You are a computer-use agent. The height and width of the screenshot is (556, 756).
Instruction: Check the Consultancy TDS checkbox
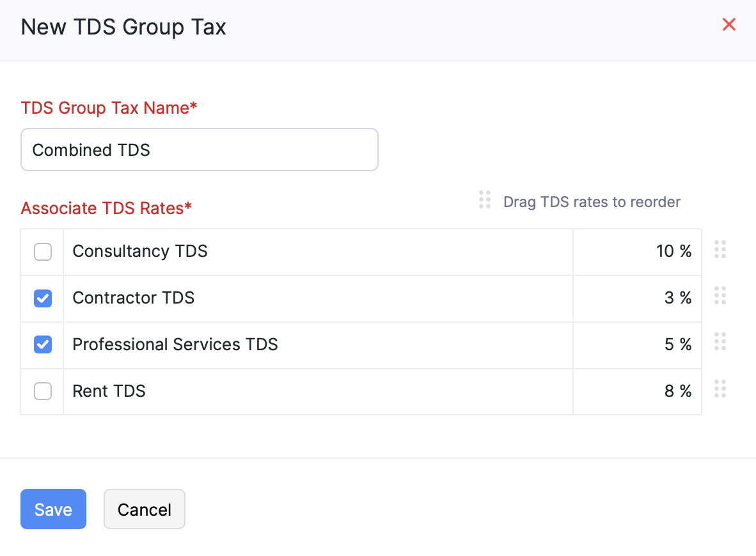click(x=43, y=252)
